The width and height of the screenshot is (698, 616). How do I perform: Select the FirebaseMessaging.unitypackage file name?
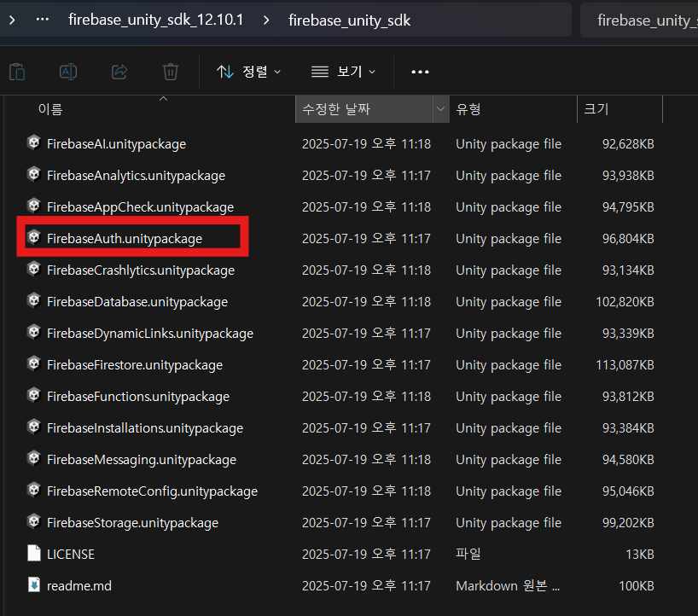[142, 460]
